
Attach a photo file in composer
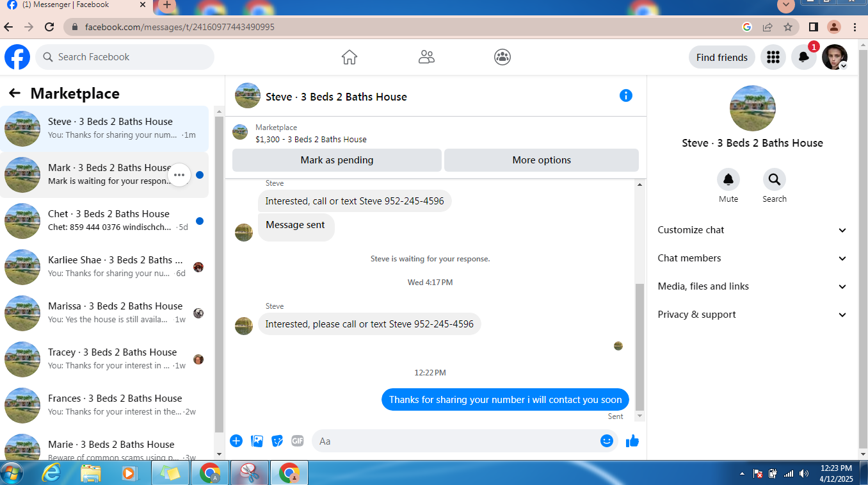click(x=257, y=441)
